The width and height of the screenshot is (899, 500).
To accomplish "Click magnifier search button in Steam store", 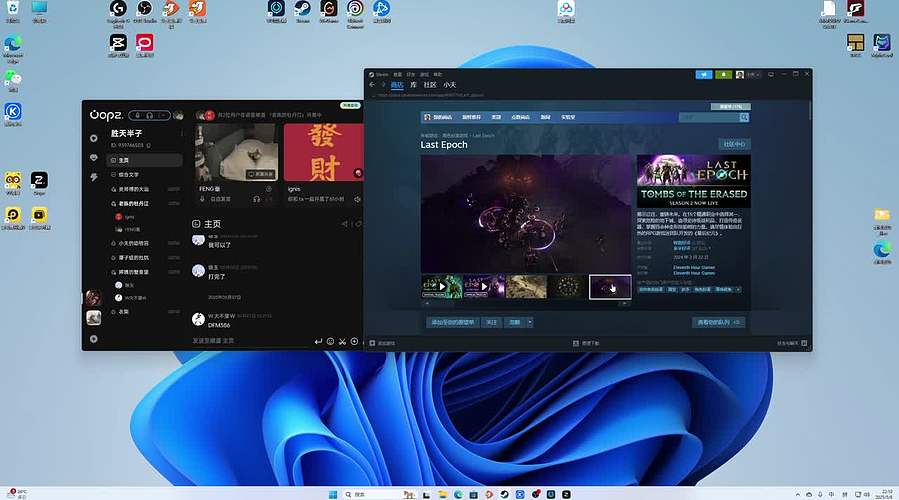I will coord(744,117).
